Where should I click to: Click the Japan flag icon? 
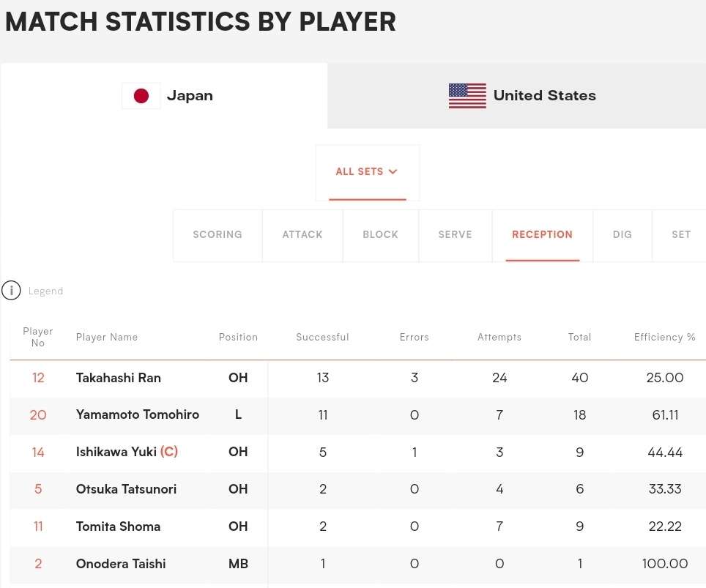(141, 96)
